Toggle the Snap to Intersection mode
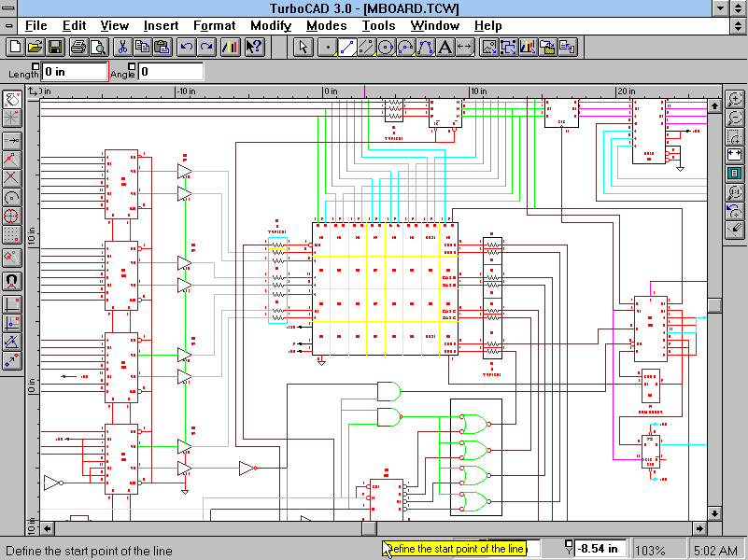This screenshot has height=560, width=748. (x=11, y=175)
